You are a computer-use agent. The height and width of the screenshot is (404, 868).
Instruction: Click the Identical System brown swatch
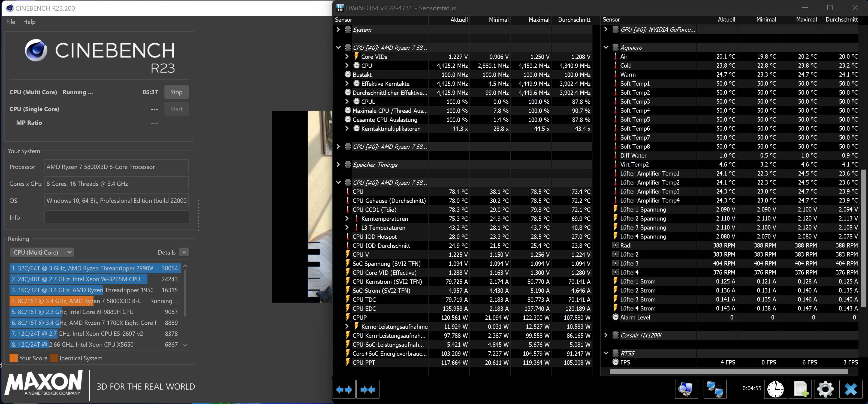54,358
